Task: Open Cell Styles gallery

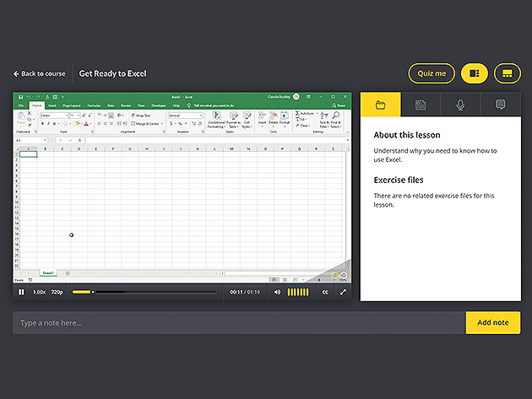Action: tap(247, 120)
